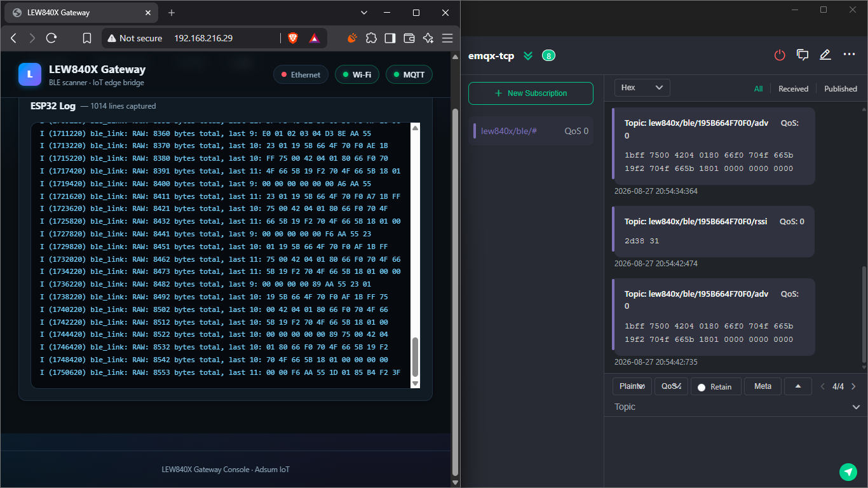Select the lew840x/ble/# subscription
The width and height of the screenshot is (868, 488).
click(531, 131)
